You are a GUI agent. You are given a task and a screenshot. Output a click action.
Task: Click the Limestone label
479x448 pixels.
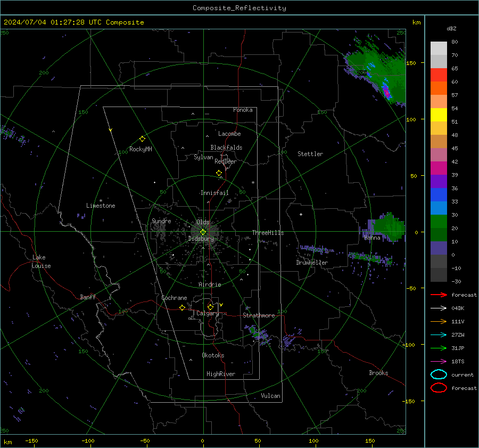(x=101, y=206)
